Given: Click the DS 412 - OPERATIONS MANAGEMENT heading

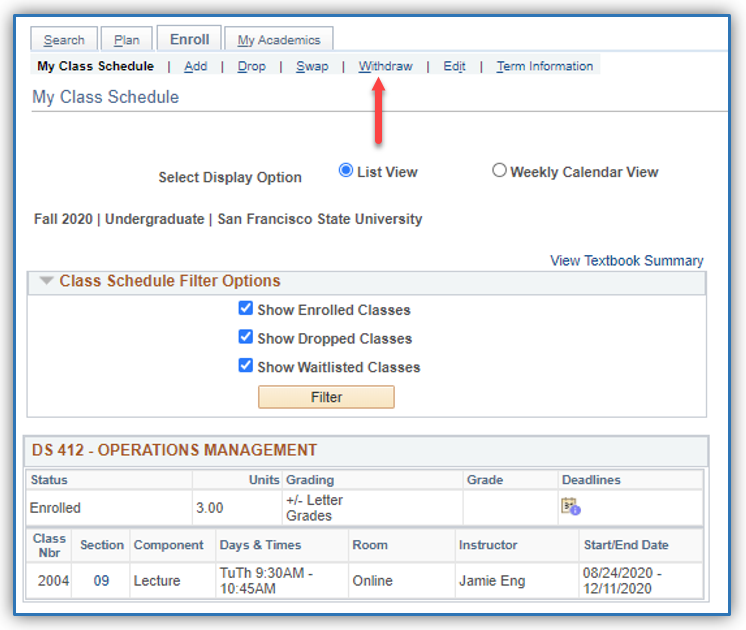Looking at the screenshot, I should coord(174,450).
